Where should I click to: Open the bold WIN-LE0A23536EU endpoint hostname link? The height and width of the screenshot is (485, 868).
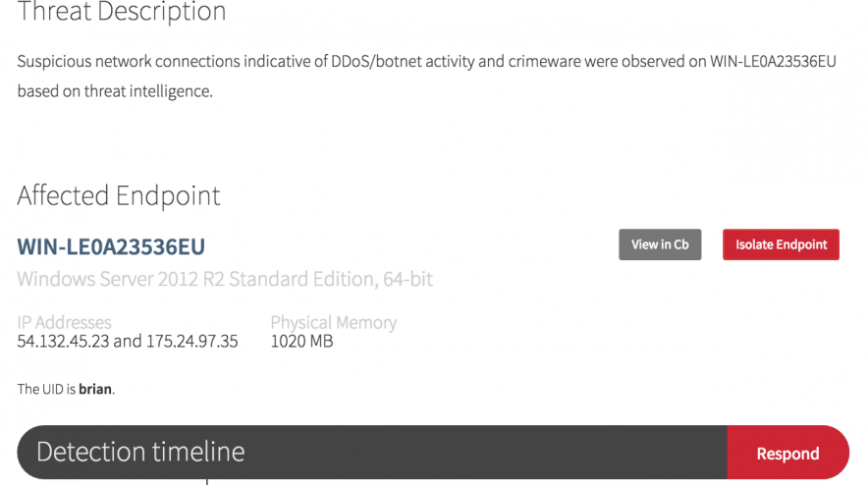point(111,246)
